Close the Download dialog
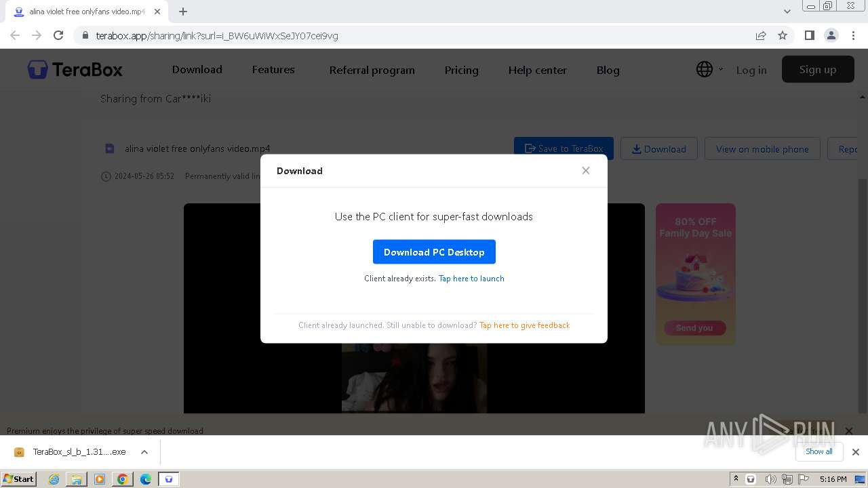 586,171
